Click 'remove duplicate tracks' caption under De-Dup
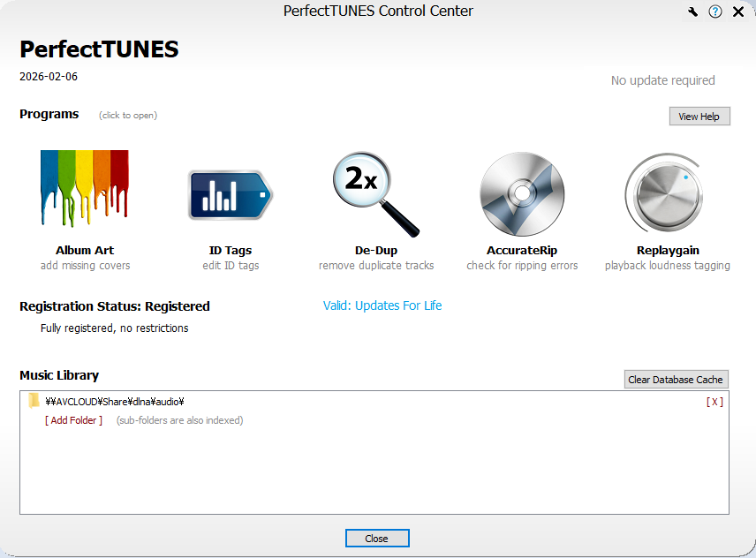The width and height of the screenshot is (756, 558). [x=376, y=266]
